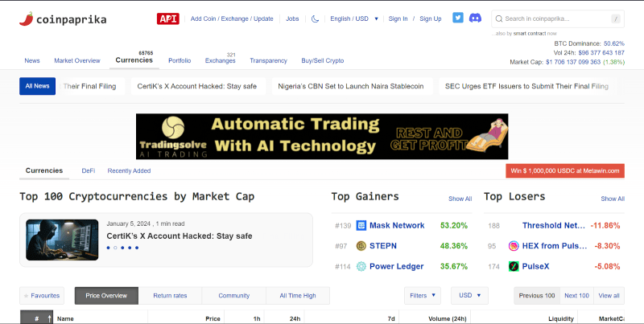Screen dimensions: 644x324
Task: Open the Twitter icon link
Action: click(x=458, y=18)
